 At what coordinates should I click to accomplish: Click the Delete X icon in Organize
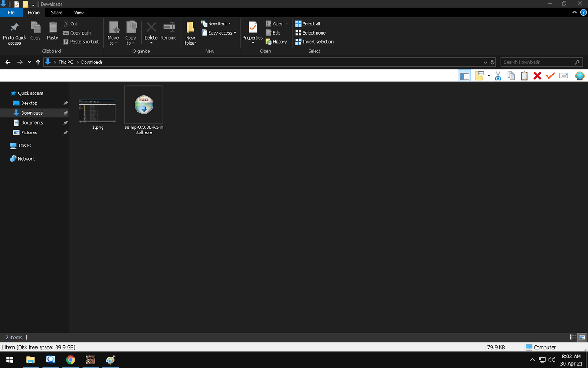[x=151, y=27]
